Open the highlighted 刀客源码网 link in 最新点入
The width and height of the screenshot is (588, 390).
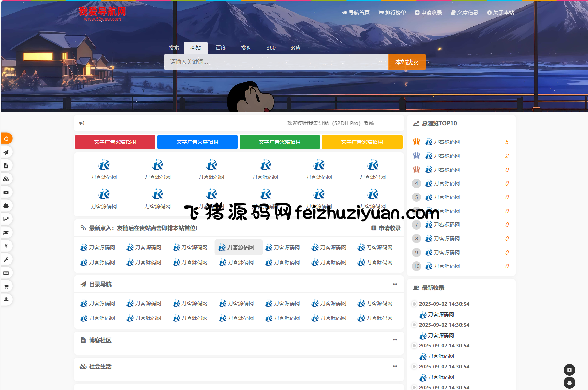239,248
